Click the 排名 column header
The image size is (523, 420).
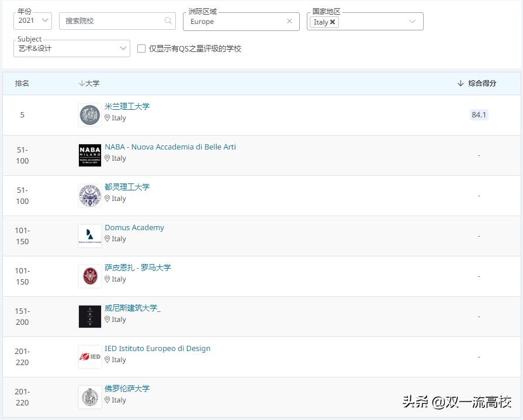22,83
